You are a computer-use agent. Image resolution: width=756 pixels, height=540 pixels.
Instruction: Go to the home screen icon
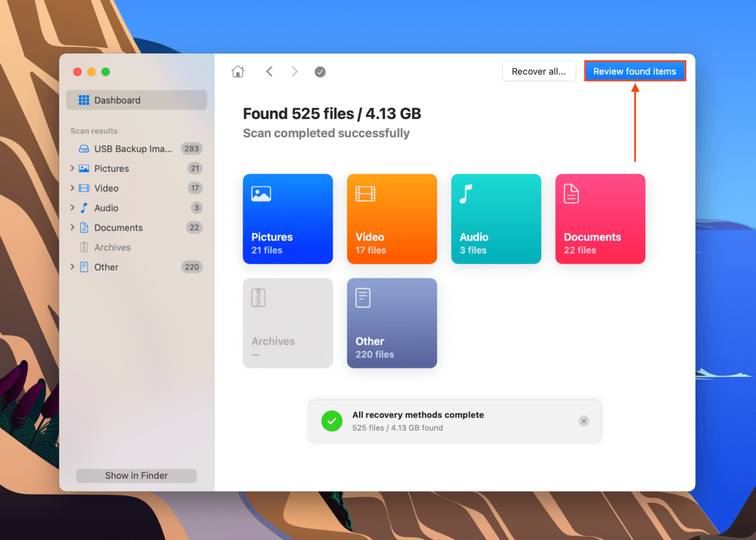coord(238,72)
